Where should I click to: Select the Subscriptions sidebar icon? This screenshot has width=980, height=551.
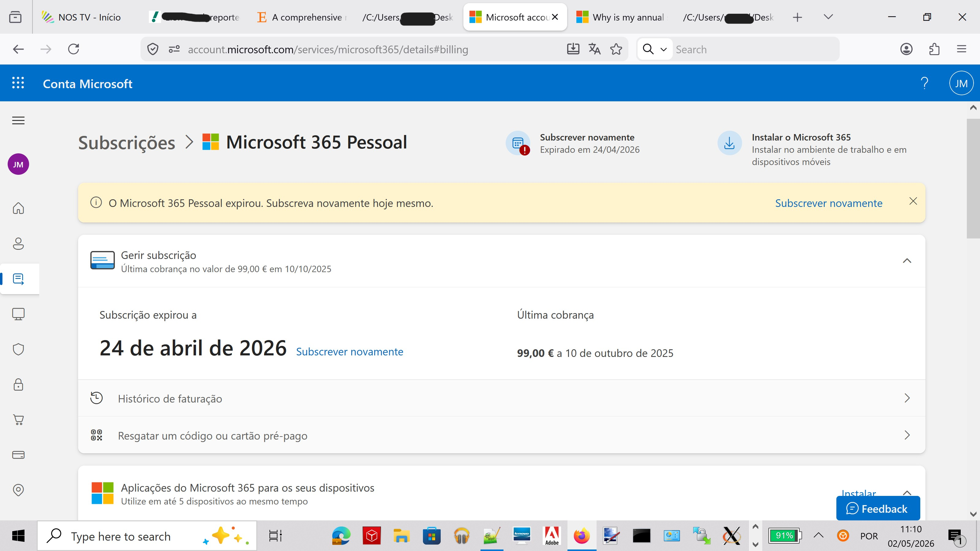click(x=18, y=279)
